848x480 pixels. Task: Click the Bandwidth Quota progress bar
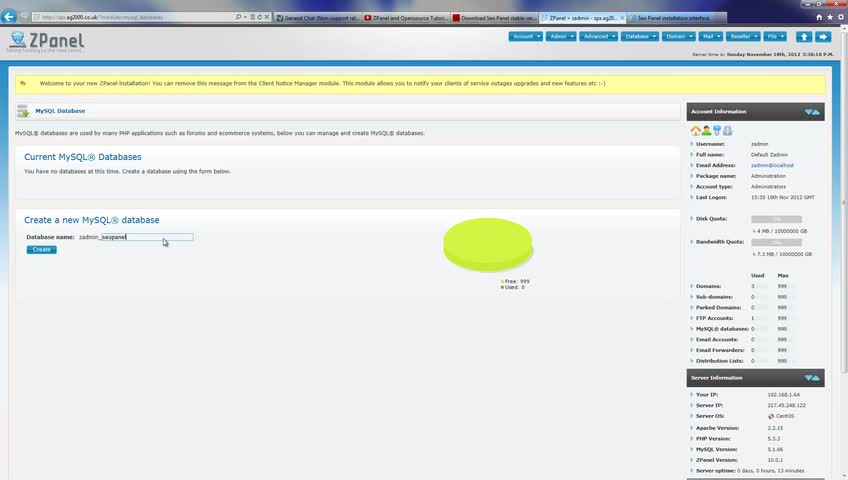tap(776, 242)
